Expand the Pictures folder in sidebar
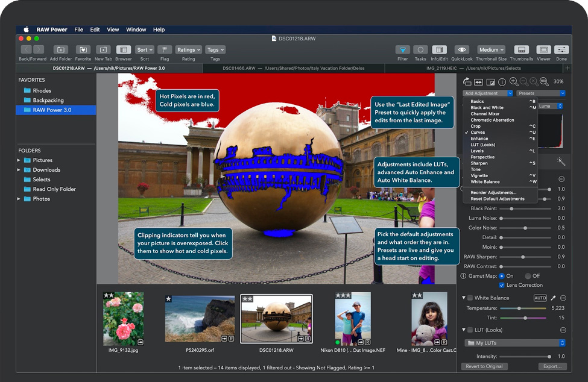This screenshot has width=588, height=382. click(19, 160)
